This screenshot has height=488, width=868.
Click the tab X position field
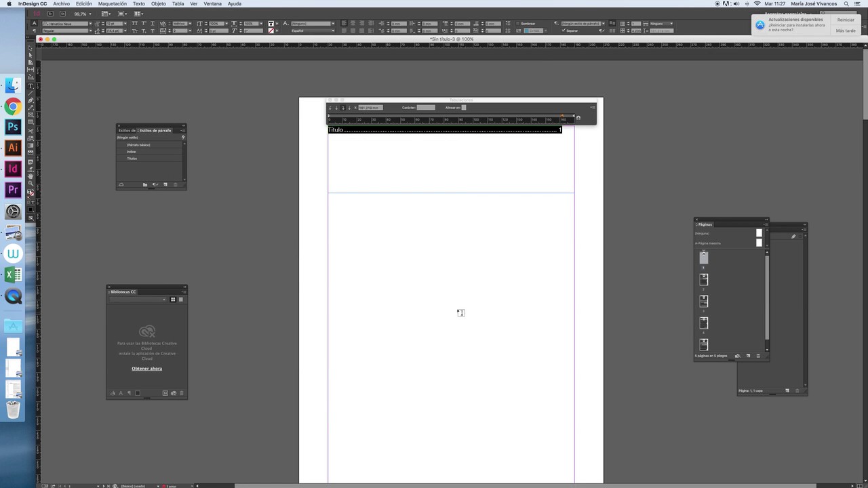pyautogui.click(x=371, y=108)
